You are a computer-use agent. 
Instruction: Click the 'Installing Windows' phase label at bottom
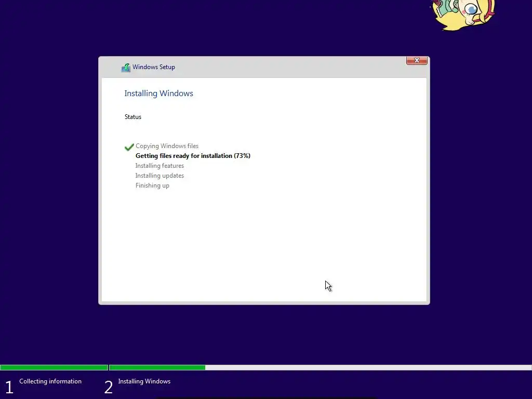point(144,381)
